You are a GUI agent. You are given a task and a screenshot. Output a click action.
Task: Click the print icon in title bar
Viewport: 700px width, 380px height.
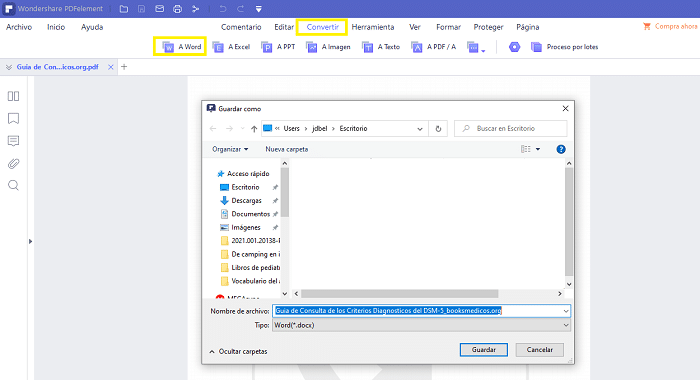click(177, 9)
